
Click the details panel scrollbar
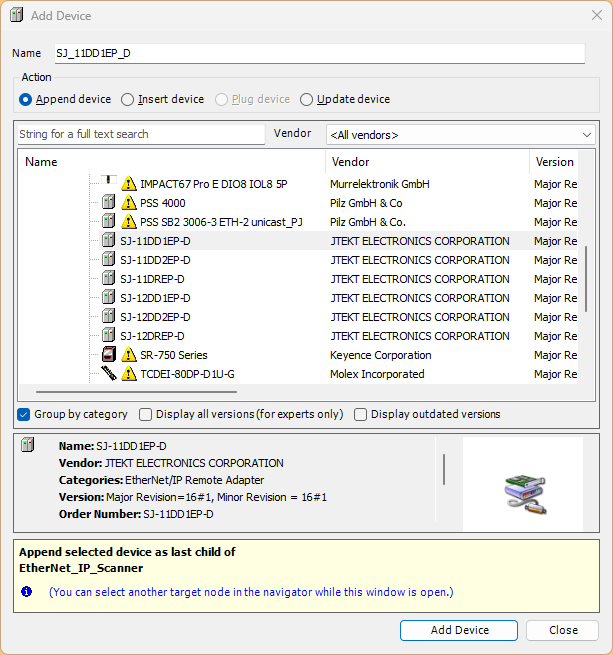(444, 470)
